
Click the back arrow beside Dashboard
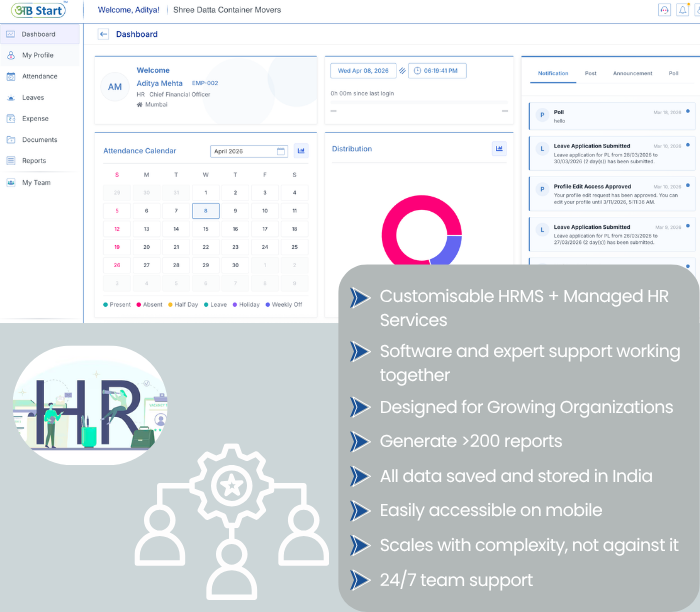[x=104, y=34]
